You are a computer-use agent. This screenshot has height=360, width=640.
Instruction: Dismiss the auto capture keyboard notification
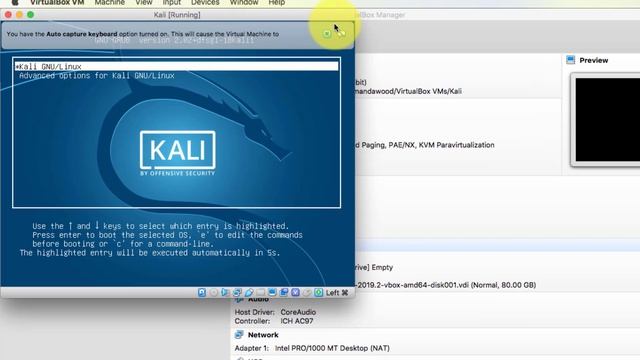[327, 34]
